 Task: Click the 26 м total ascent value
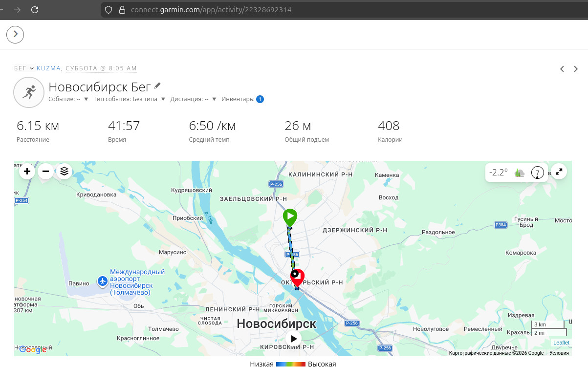click(298, 126)
